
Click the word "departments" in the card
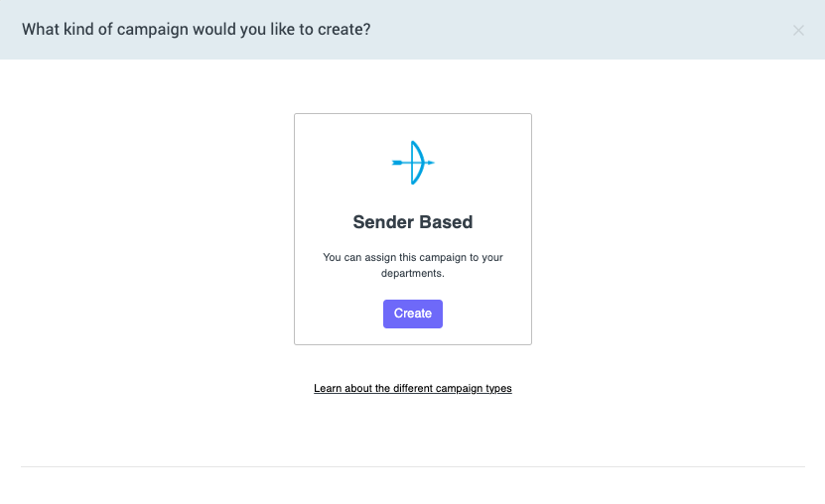pyautogui.click(x=411, y=273)
